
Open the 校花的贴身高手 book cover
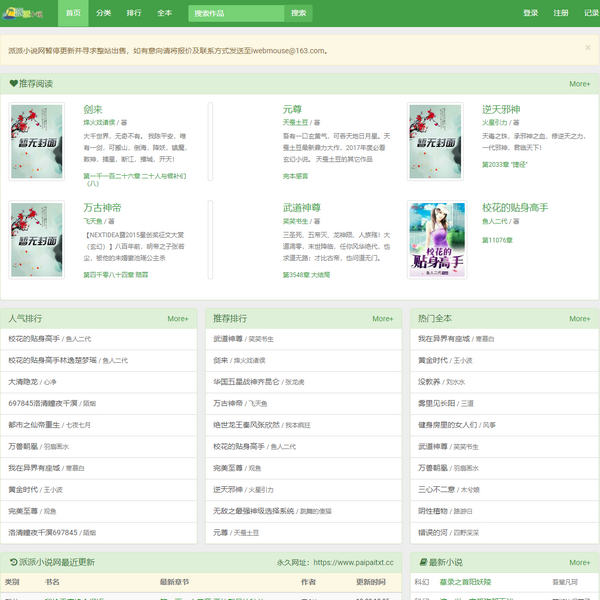436,238
